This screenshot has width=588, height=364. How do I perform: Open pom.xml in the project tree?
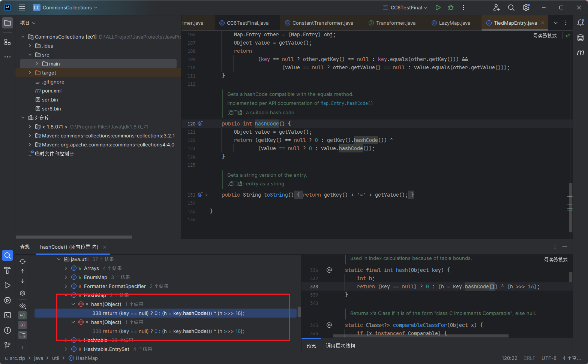click(x=51, y=91)
